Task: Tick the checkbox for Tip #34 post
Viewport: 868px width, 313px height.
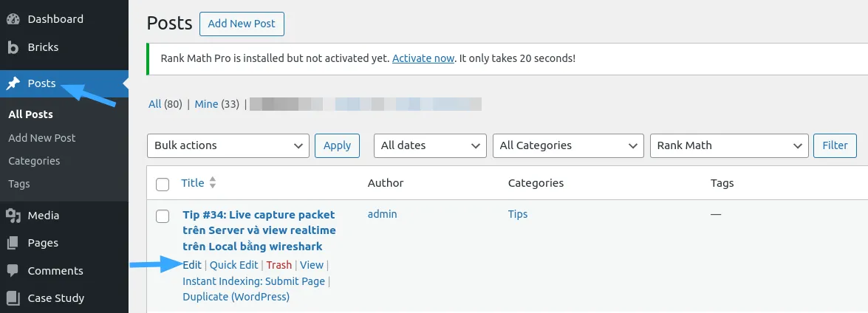Action: (x=163, y=216)
